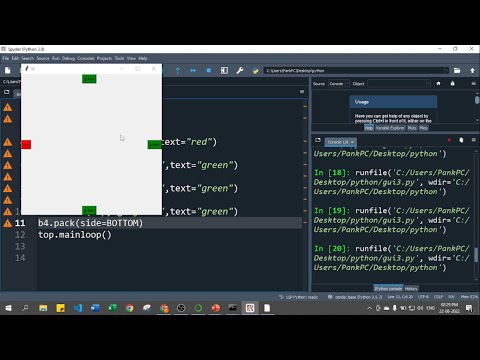Open File Explorer from the taskbar

click(43, 308)
